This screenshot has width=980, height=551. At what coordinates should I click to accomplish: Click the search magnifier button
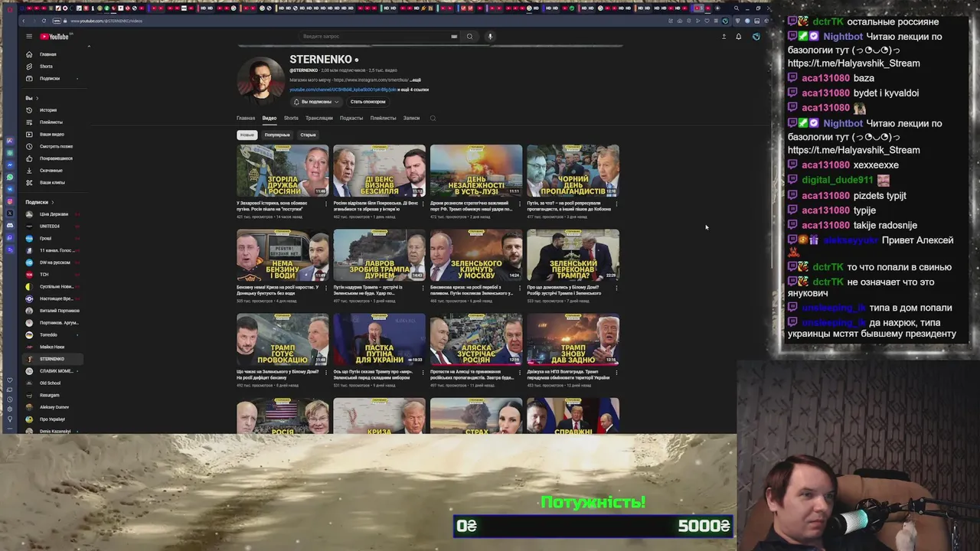click(x=469, y=37)
